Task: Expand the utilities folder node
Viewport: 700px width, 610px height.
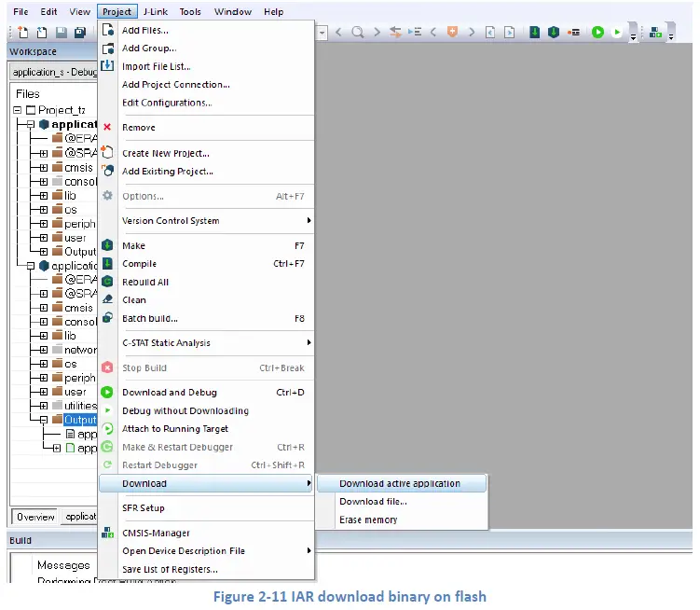Action: (x=43, y=406)
